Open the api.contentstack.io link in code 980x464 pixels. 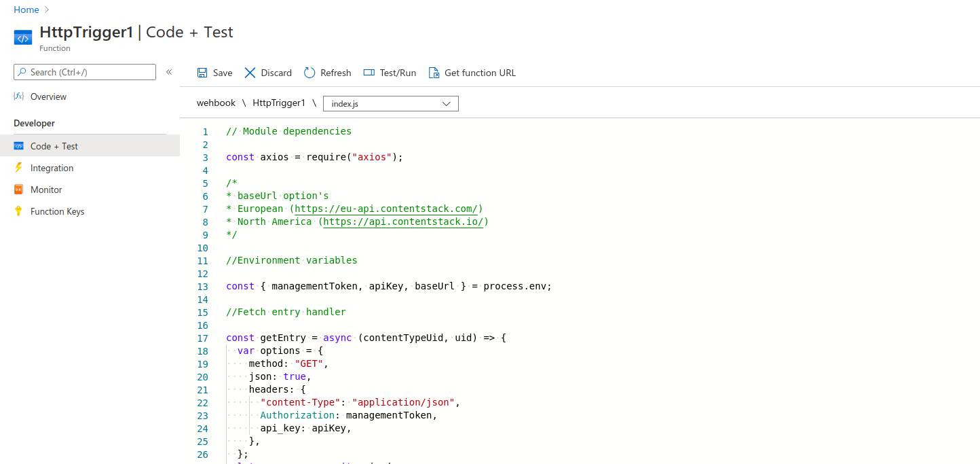[403, 221]
